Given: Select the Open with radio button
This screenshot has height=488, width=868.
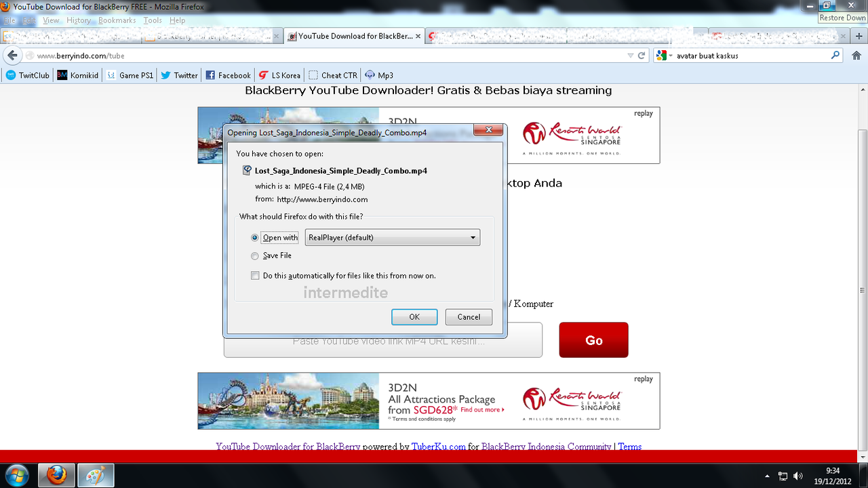Looking at the screenshot, I should pos(255,238).
